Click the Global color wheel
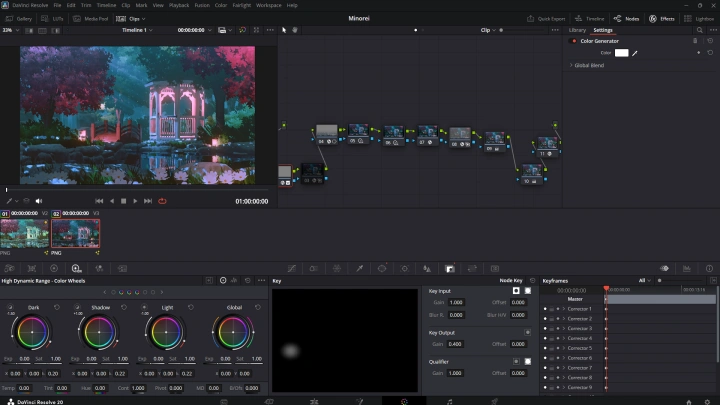 pyautogui.click(x=233, y=332)
